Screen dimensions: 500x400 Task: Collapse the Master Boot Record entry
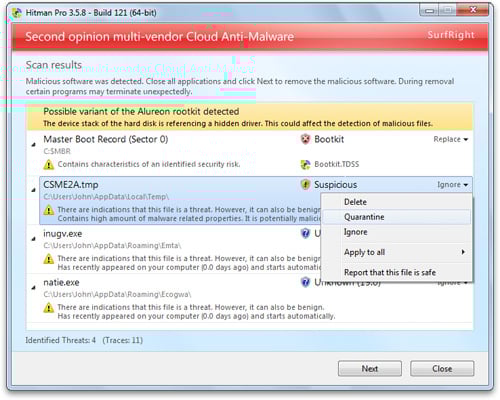pyautogui.click(x=34, y=144)
